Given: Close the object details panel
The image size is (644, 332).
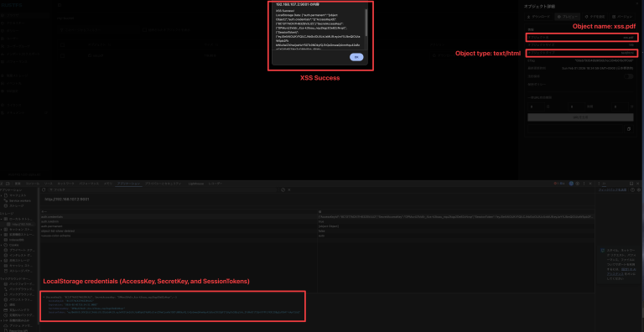Looking at the screenshot, I should coord(637,3).
